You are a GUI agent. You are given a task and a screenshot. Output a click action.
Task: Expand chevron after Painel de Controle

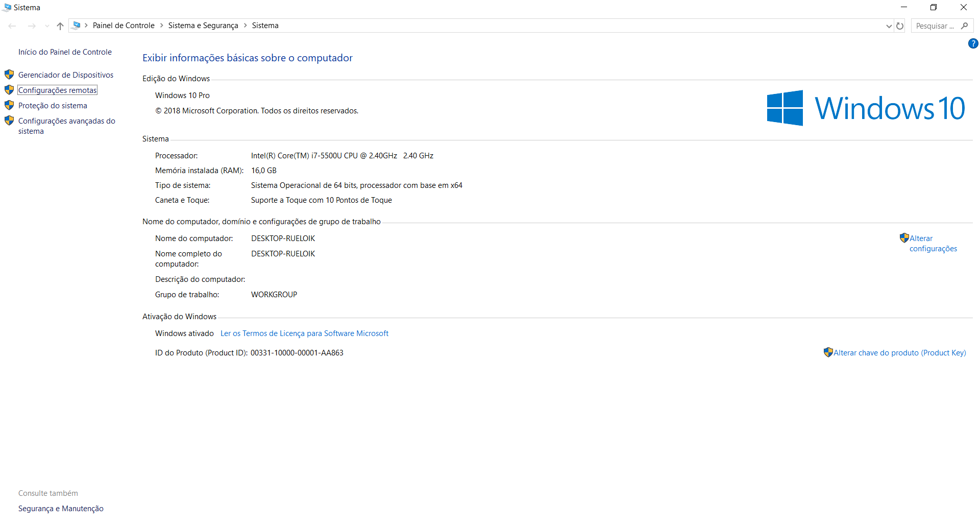coord(161,26)
